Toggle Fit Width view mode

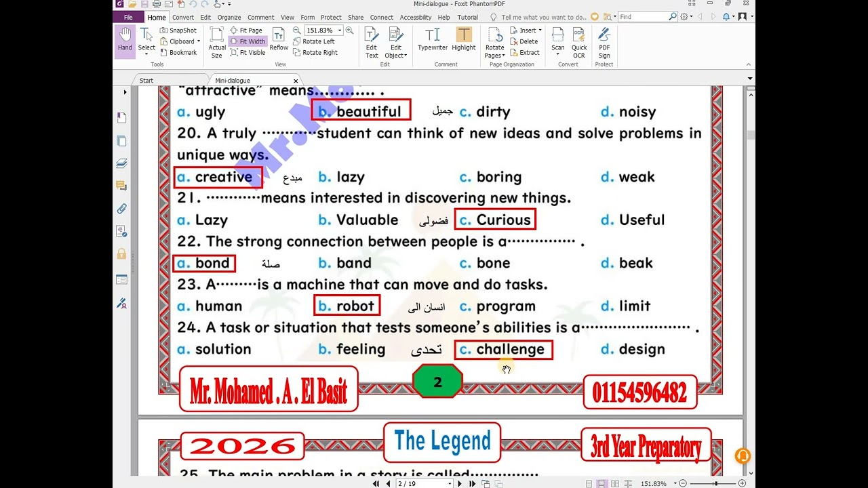pos(248,41)
